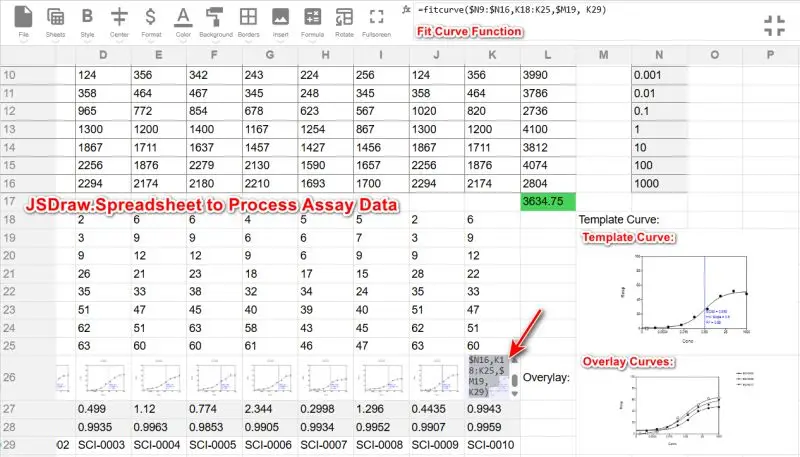Click the exit fullscreen collapse icon

(x=774, y=26)
